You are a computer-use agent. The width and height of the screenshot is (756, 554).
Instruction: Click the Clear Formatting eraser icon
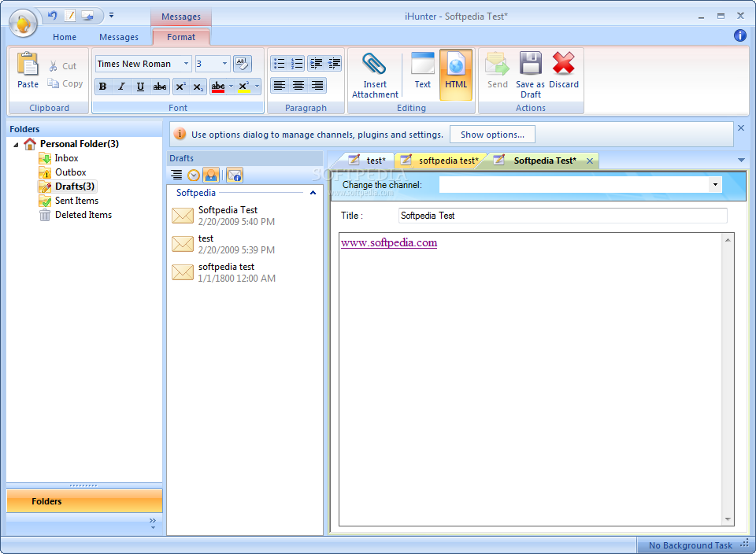pyautogui.click(x=242, y=64)
